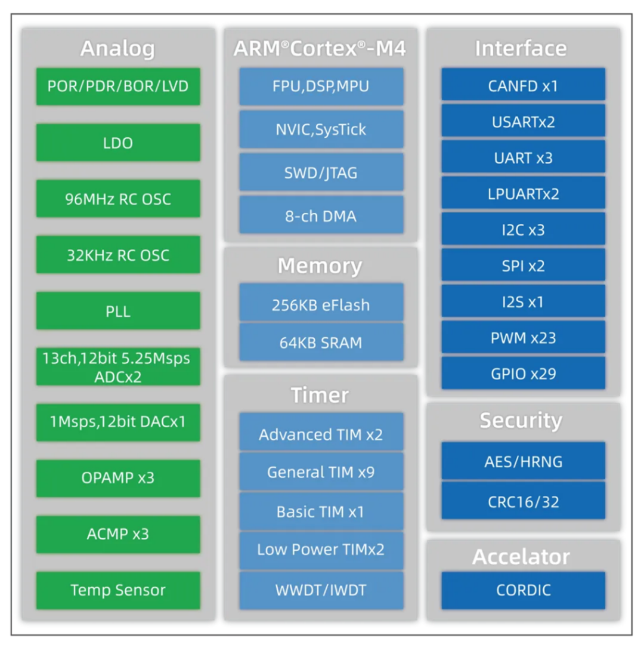Click the SWD/JTAG block
Image resolution: width=644 pixels, height=651 pixels.
321,172
